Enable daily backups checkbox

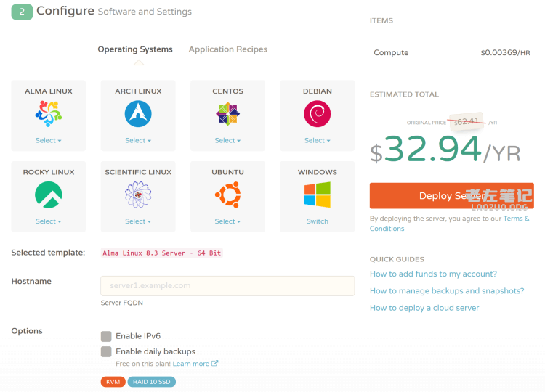tap(106, 351)
